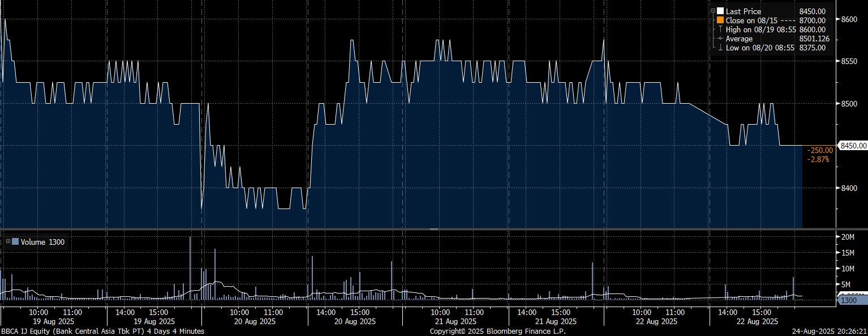The height and width of the screenshot is (336, 868).
Task: Click the BBCA IJ Equity chart title
Action: tap(102, 331)
